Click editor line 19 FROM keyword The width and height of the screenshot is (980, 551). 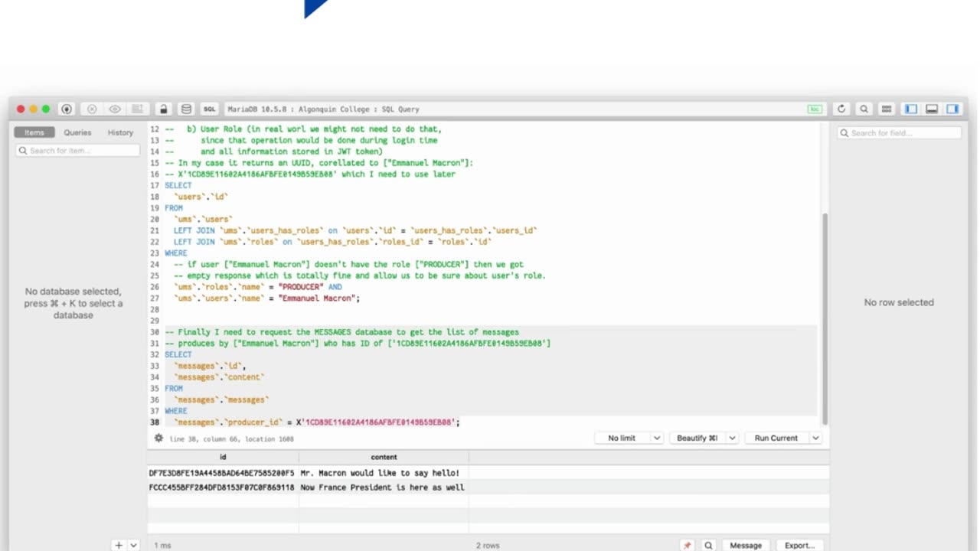(x=174, y=208)
